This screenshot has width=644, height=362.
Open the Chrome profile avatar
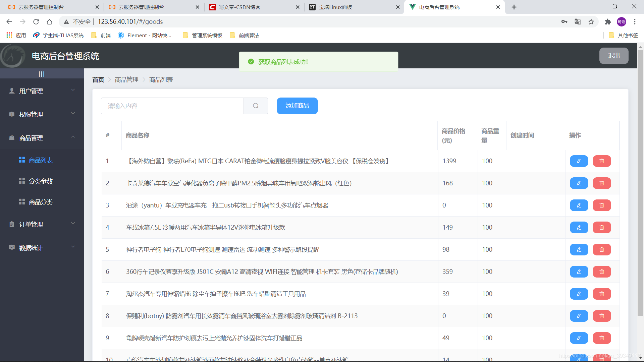(621, 22)
